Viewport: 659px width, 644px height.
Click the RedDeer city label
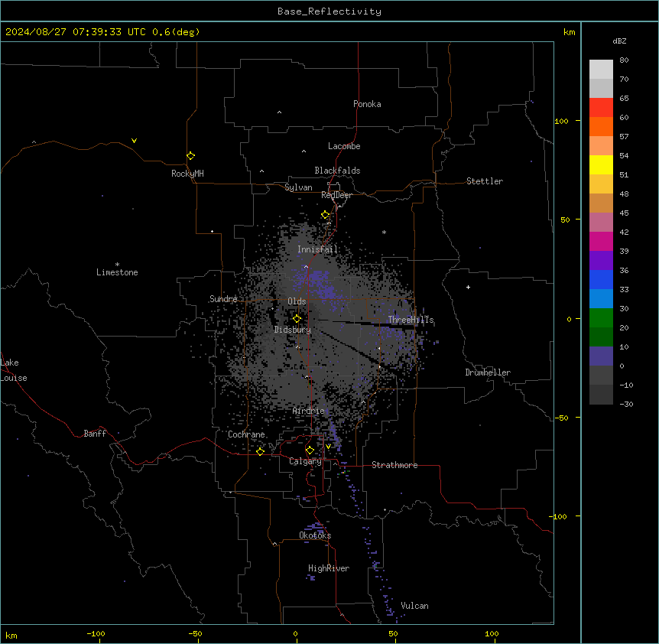(x=336, y=195)
